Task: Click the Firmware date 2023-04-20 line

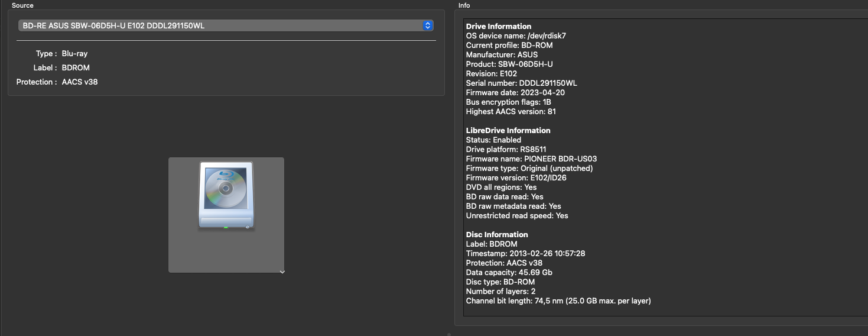Action: coord(515,93)
